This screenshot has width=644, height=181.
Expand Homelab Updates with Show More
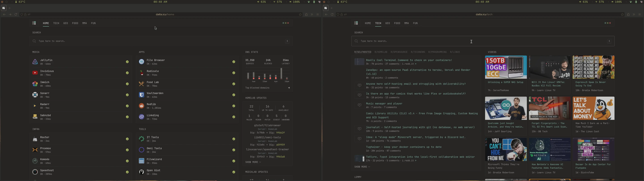tap(253, 162)
